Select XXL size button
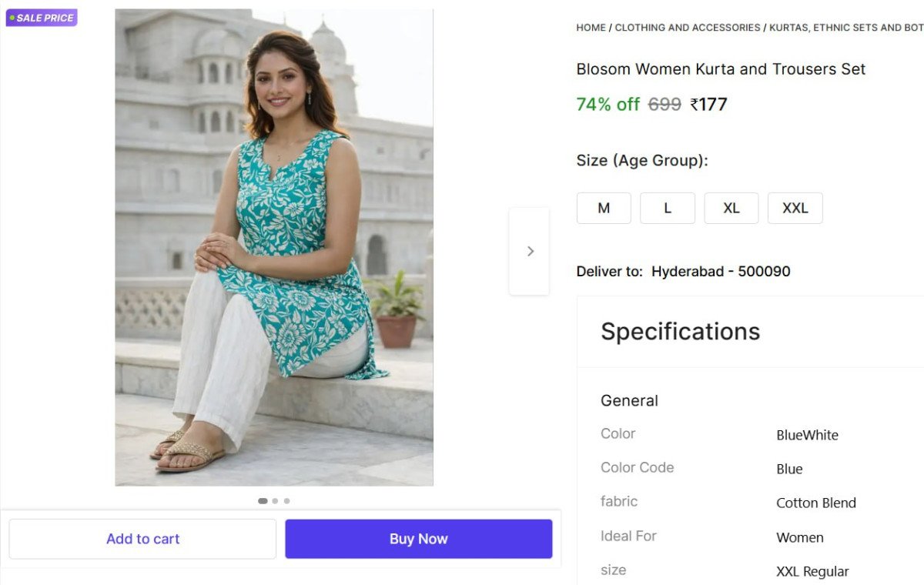 795,209
